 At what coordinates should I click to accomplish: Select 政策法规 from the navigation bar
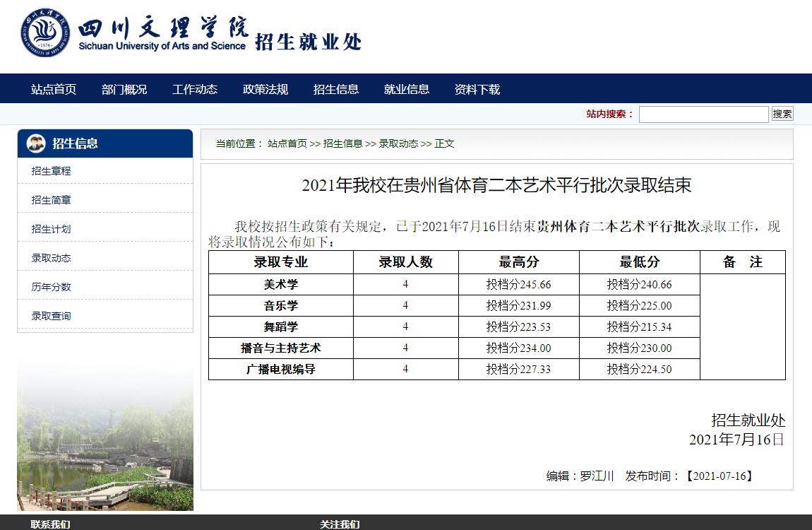pos(265,89)
